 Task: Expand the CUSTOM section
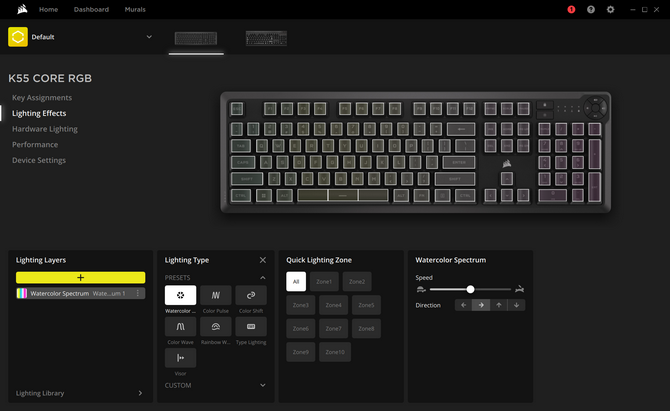point(263,385)
